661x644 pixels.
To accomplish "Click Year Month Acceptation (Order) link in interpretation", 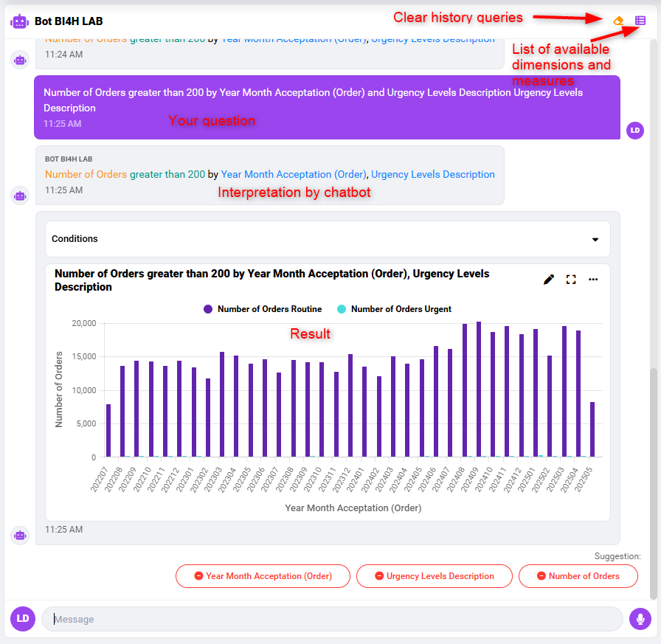I will click(294, 175).
